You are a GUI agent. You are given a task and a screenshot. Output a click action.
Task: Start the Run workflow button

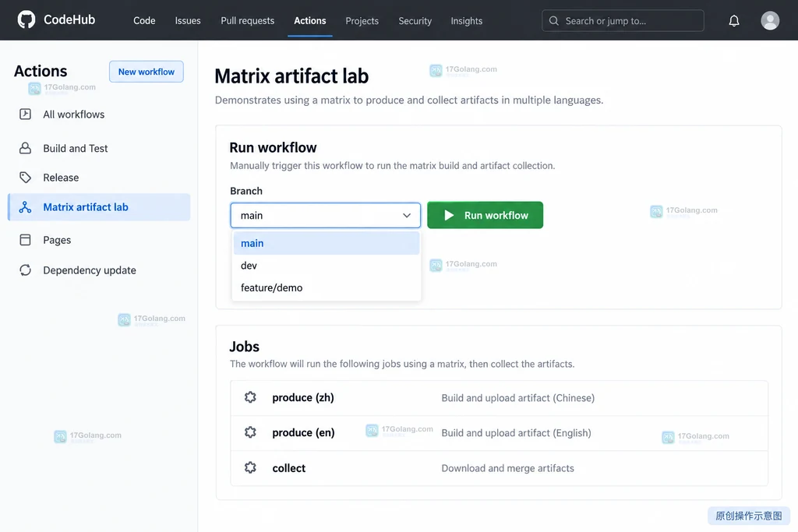pos(485,215)
